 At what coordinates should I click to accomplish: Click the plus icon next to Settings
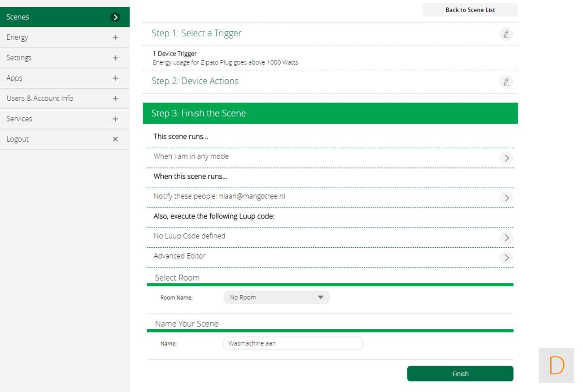click(x=115, y=58)
